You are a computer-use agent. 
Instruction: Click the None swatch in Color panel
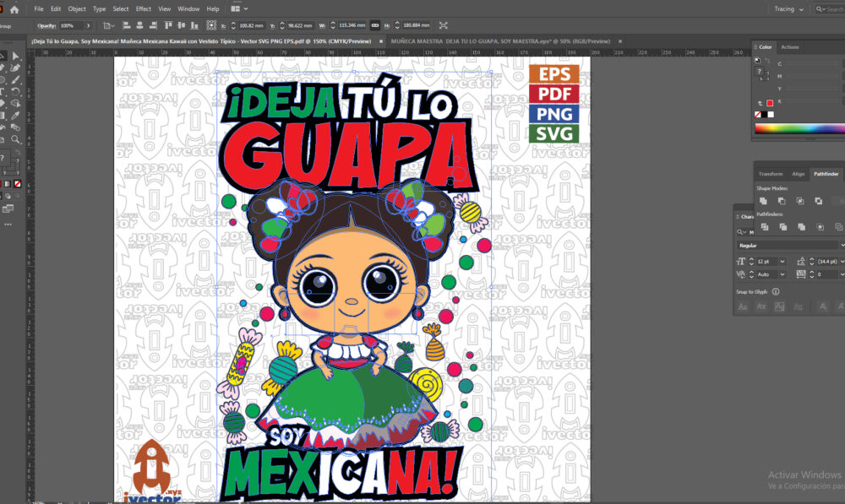pos(758,114)
